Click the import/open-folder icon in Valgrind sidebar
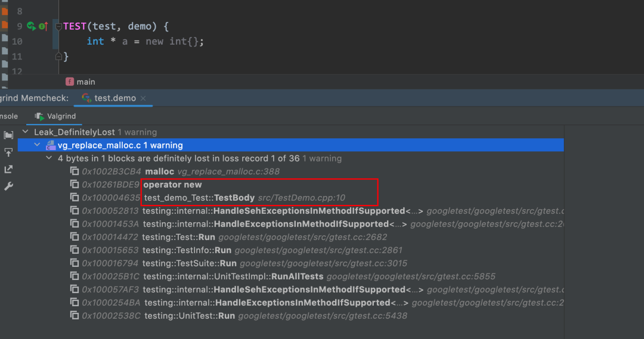 tap(8, 135)
